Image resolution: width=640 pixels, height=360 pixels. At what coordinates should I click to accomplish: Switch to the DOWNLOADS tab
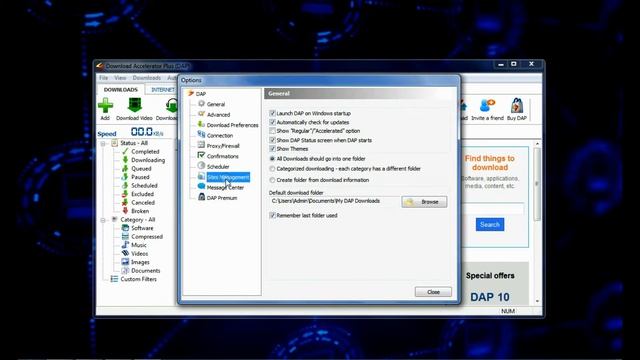121,89
